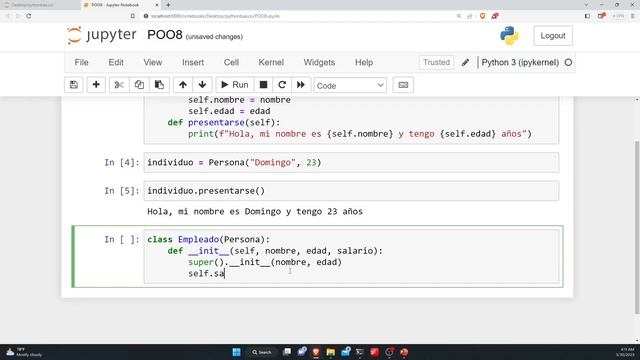Open File Explorer from the taskbar
The image size is (640, 360).
331,352
